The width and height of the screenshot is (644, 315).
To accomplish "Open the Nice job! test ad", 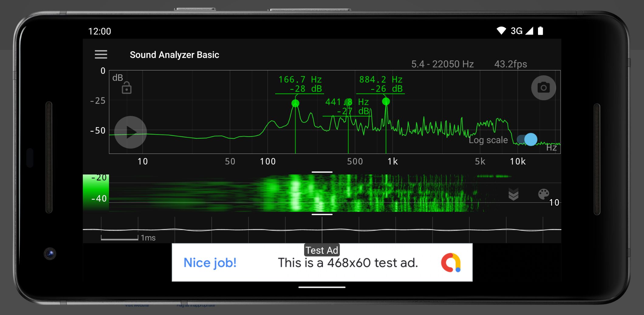I will click(x=322, y=262).
